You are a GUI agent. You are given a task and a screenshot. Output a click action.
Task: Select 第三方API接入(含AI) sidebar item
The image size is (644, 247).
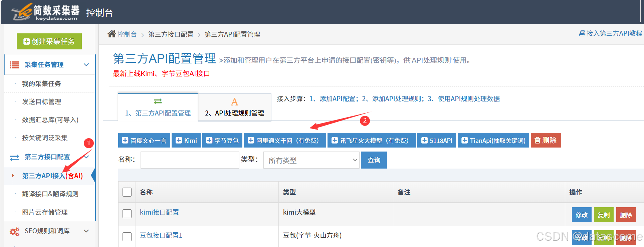[x=52, y=176]
